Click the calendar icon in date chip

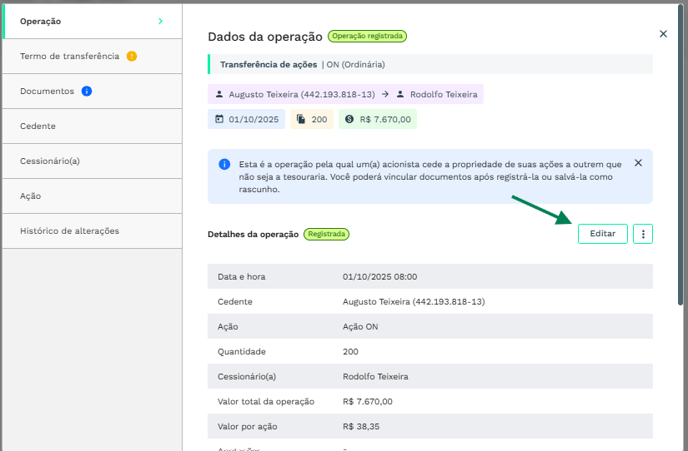pyautogui.click(x=220, y=119)
